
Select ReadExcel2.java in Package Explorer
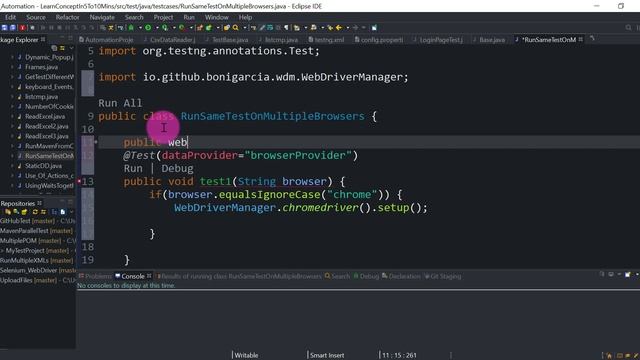pyautogui.click(x=47, y=127)
